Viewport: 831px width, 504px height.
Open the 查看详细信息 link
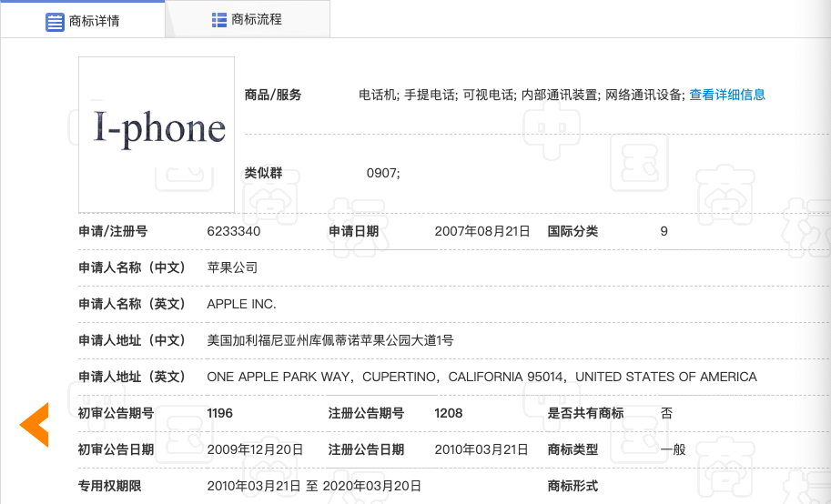click(727, 95)
